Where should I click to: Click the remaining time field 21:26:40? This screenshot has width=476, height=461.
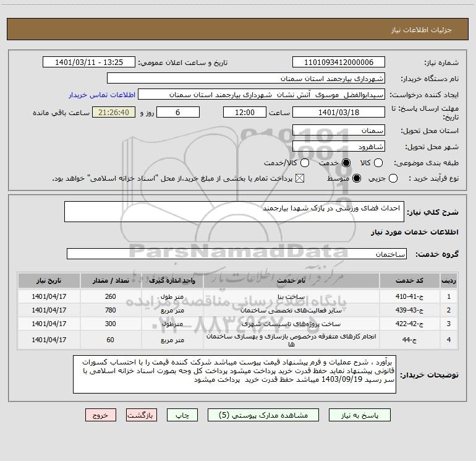tap(114, 112)
